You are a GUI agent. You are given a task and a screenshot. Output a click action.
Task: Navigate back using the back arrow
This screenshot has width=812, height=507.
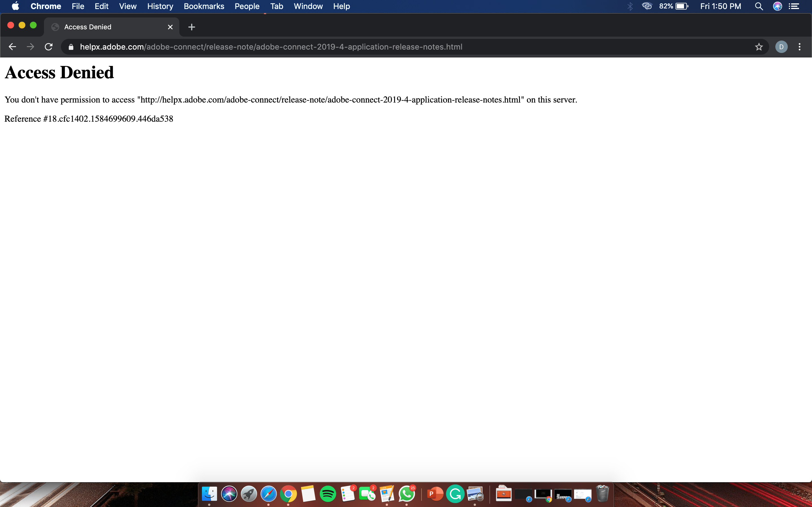click(12, 46)
